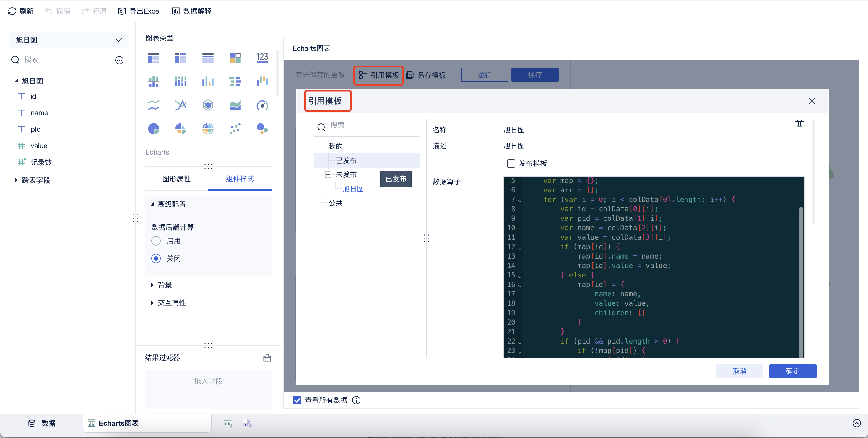The height and width of the screenshot is (438, 868).
Task: Select the gauge chart type icon
Action: (x=262, y=105)
